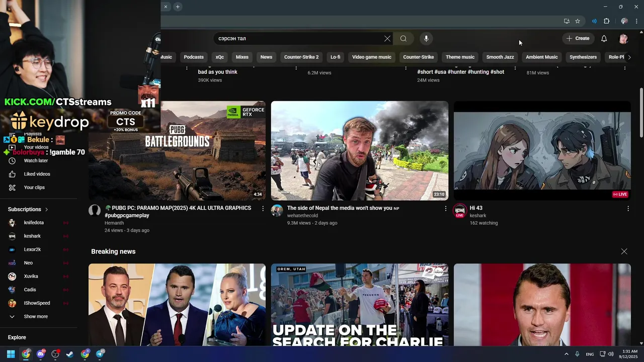Open Neo subscription channel
The height and width of the screenshot is (362, 644).
pyautogui.click(x=38, y=263)
